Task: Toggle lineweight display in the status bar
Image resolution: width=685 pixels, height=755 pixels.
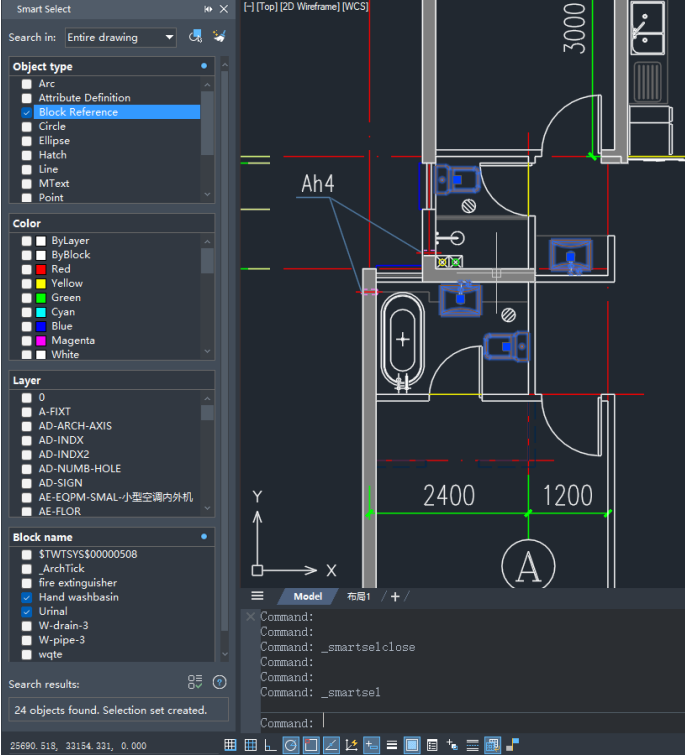Action: pyautogui.click(x=392, y=744)
